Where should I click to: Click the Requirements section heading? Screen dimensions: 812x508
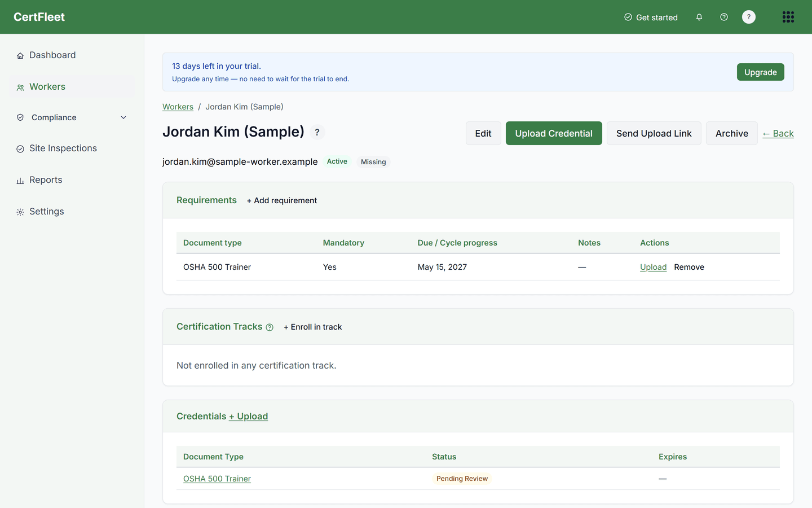click(206, 200)
